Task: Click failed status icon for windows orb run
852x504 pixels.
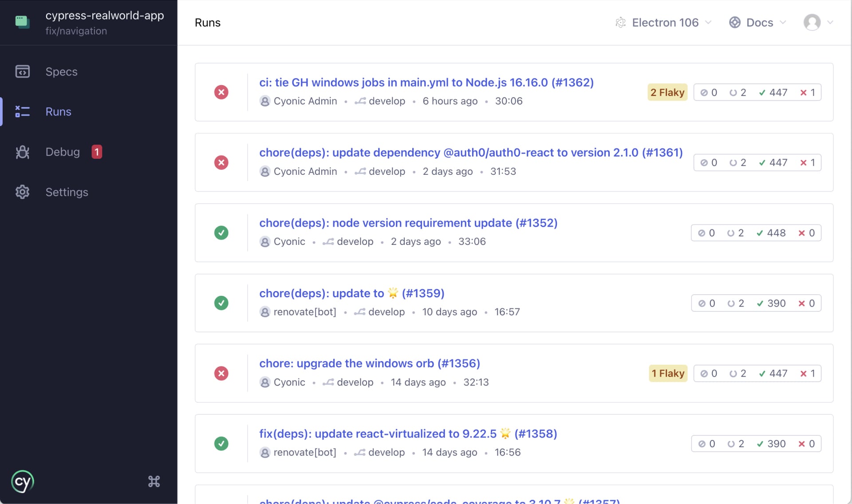Action: coord(221,373)
